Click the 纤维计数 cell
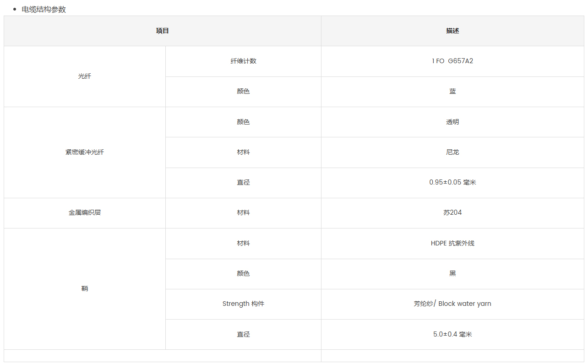 [243, 61]
